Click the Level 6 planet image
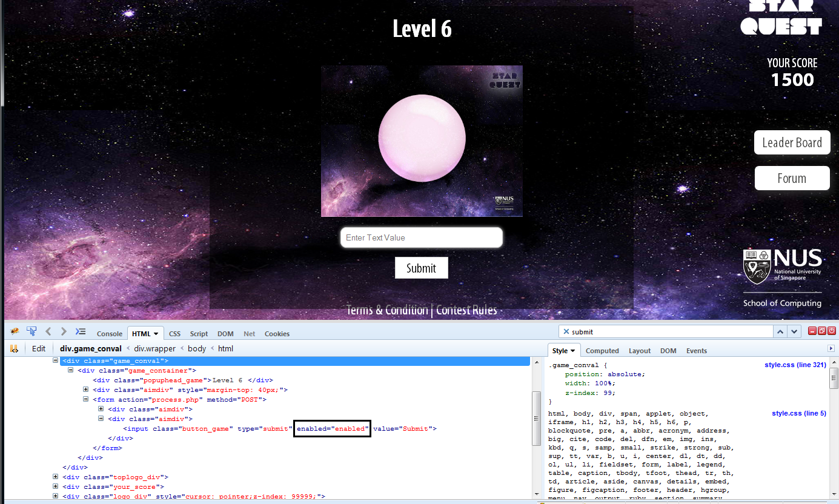The height and width of the screenshot is (504, 839). click(x=422, y=141)
